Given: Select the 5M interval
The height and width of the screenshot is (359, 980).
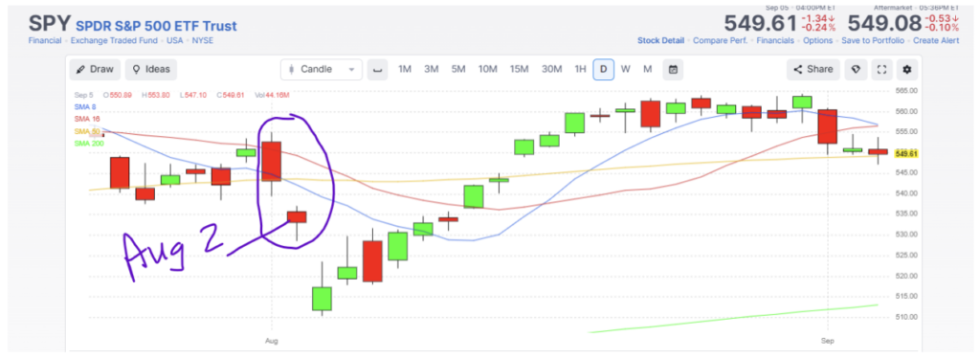Looking at the screenshot, I should tap(458, 70).
